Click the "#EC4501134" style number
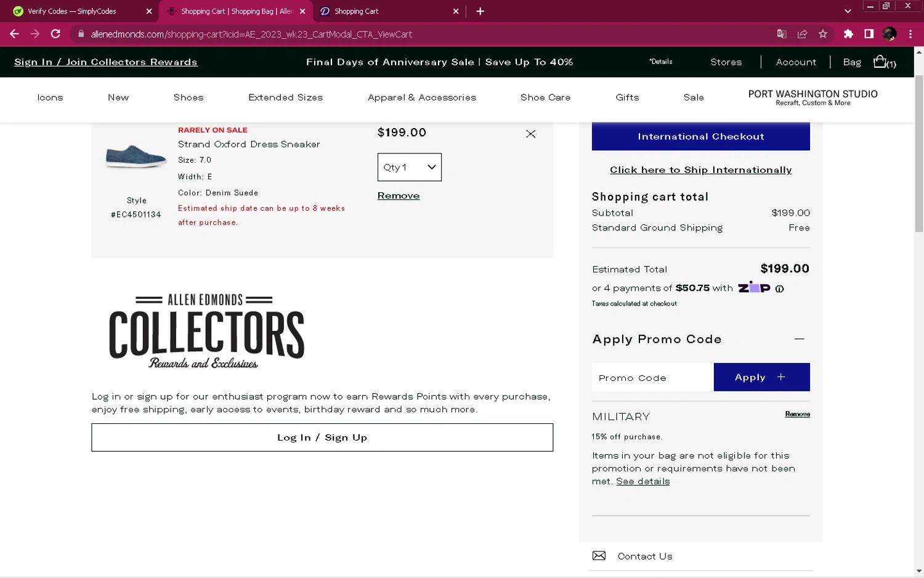 (136, 214)
